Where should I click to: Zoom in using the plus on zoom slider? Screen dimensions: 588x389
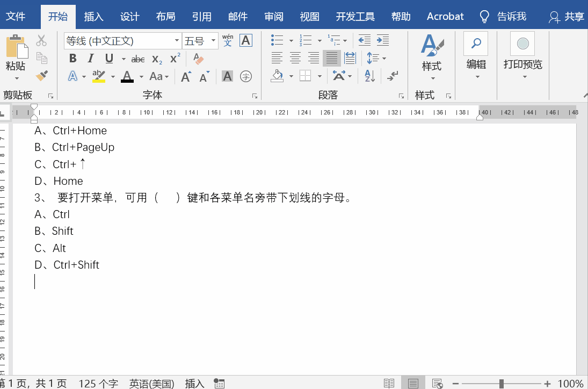(547, 384)
